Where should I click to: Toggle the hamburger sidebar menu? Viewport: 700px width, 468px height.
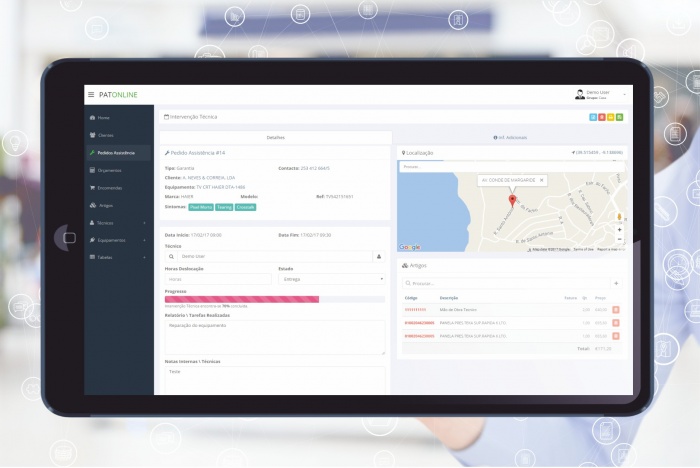pos(91,95)
